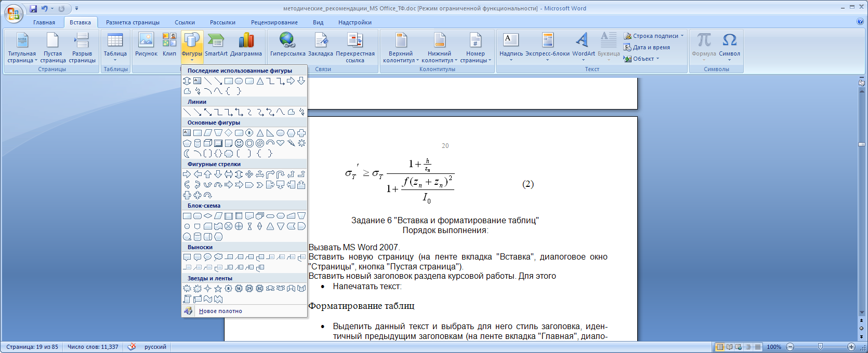Open the WordArt gallery
This screenshot has height=353, width=868.
[584, 47]
